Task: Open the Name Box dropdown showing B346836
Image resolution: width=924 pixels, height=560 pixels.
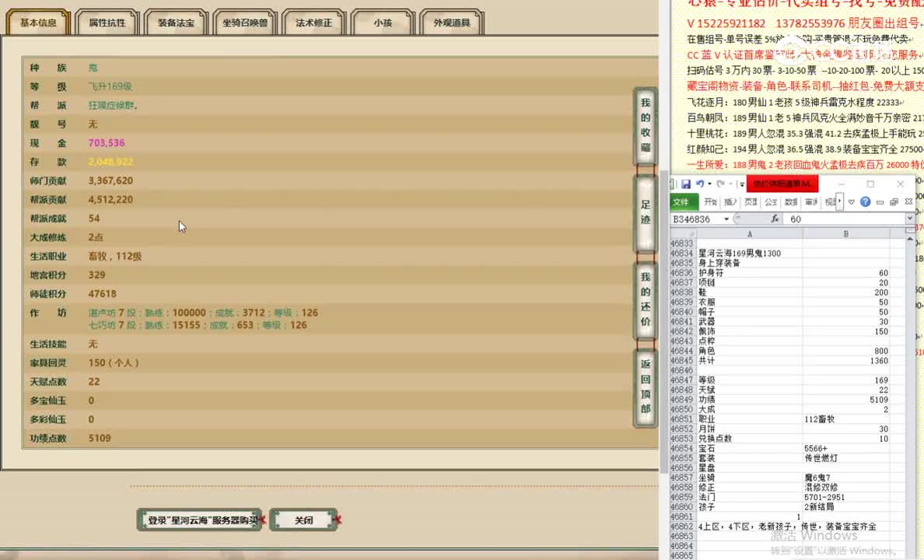Action: point(726,219)
